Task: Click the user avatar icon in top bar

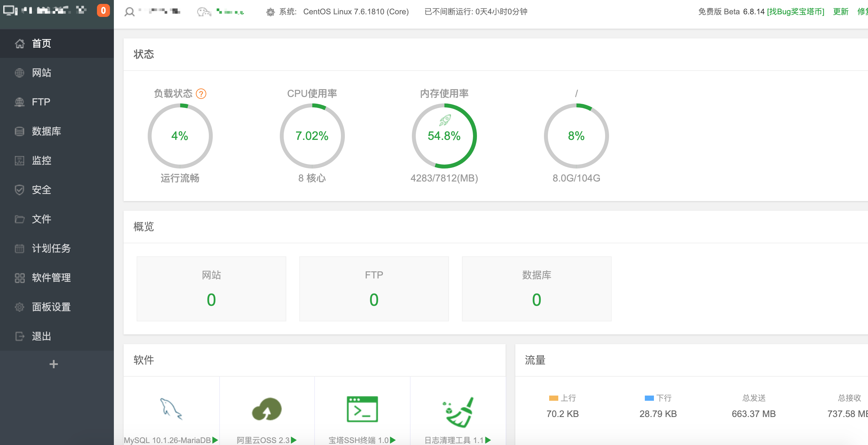Action: click(129, 12)
